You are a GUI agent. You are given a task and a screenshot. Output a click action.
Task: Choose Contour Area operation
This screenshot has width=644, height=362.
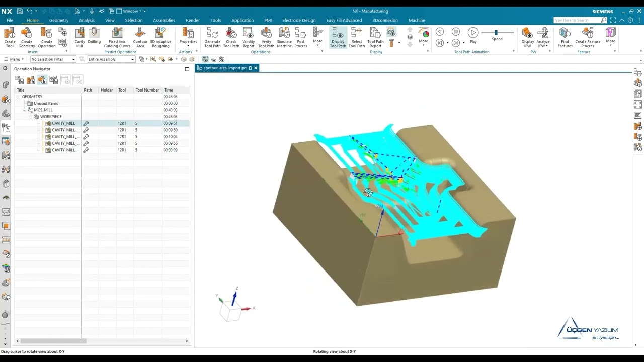140,38
